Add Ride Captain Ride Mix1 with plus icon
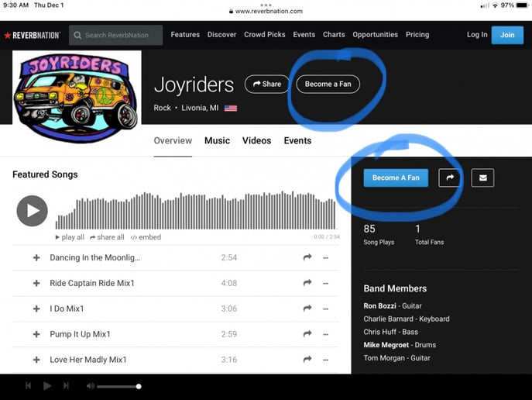This screenshot has height=400, width=532. tap(36, 283)
